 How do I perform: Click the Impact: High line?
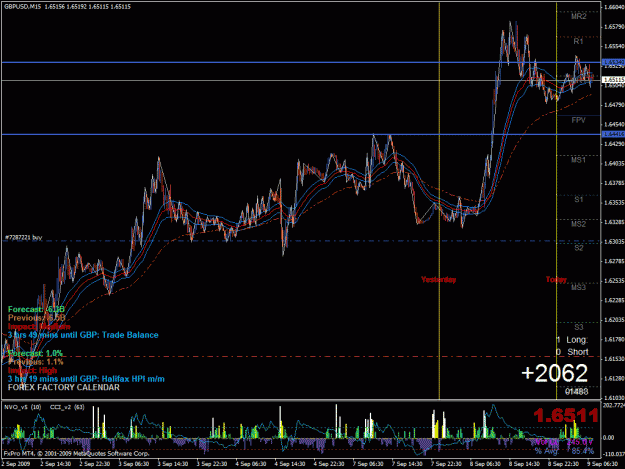tap(32, 371)
